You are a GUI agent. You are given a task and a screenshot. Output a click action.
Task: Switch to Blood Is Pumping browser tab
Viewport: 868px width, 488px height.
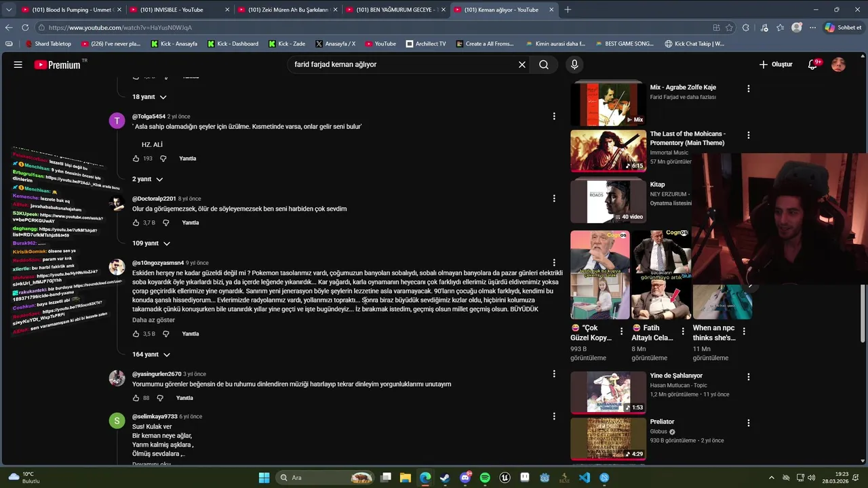[x=68, y=9]
